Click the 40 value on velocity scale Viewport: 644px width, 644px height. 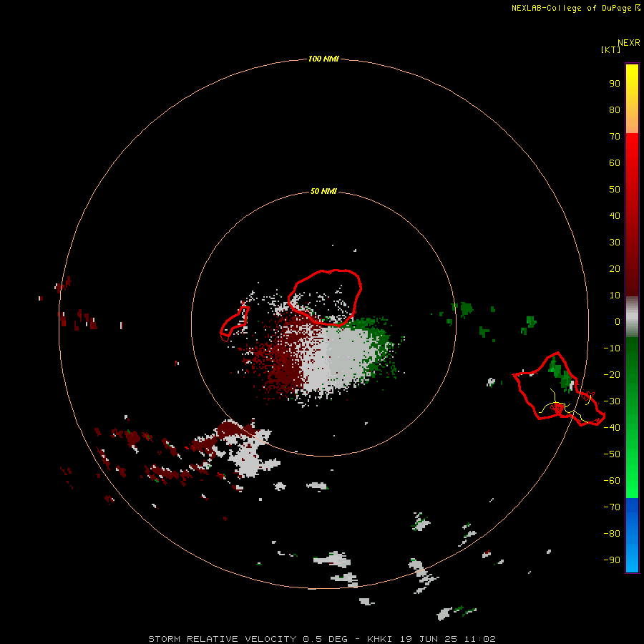(615, 215)
